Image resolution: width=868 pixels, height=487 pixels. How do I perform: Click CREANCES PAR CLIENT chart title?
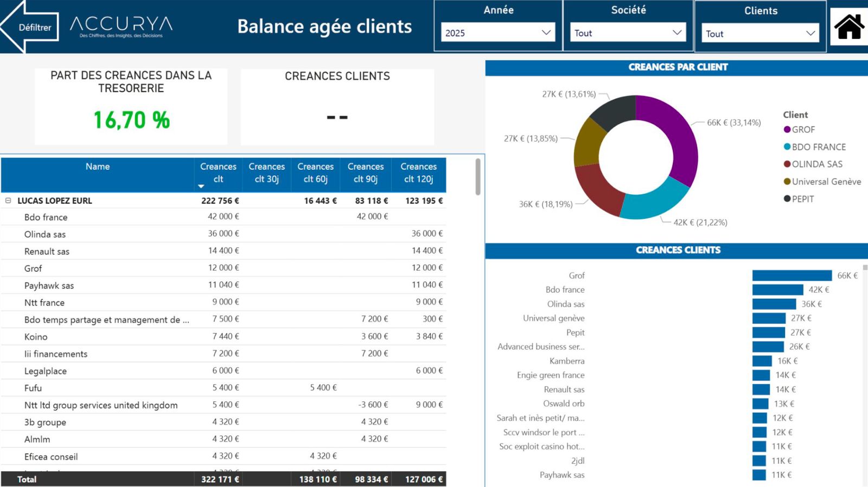click(678, 67)
